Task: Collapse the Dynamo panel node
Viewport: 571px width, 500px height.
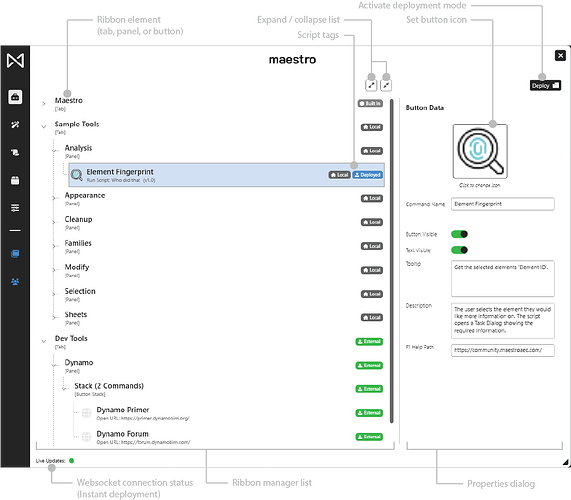Action: click(55, 366)
